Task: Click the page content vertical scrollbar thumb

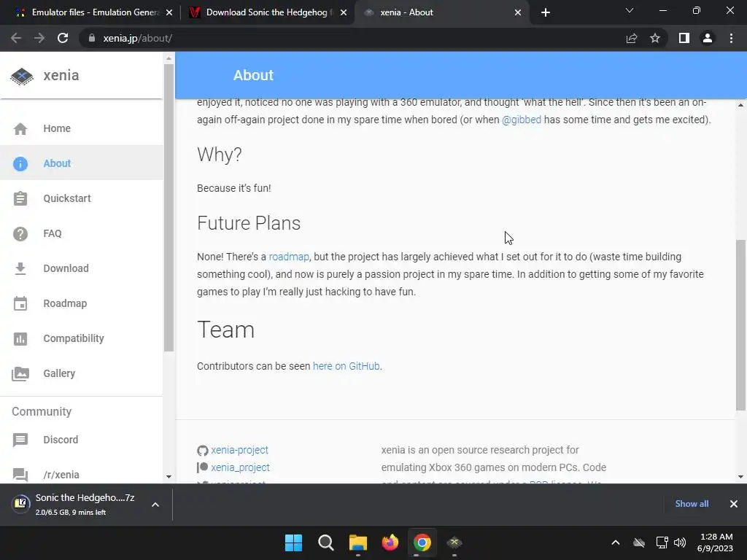Action: point(741,324)
